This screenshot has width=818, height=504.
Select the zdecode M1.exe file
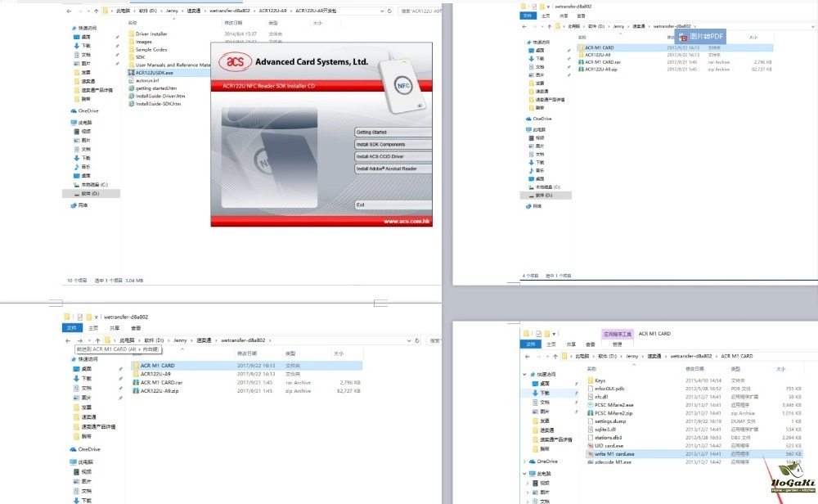tap(613, 461)
